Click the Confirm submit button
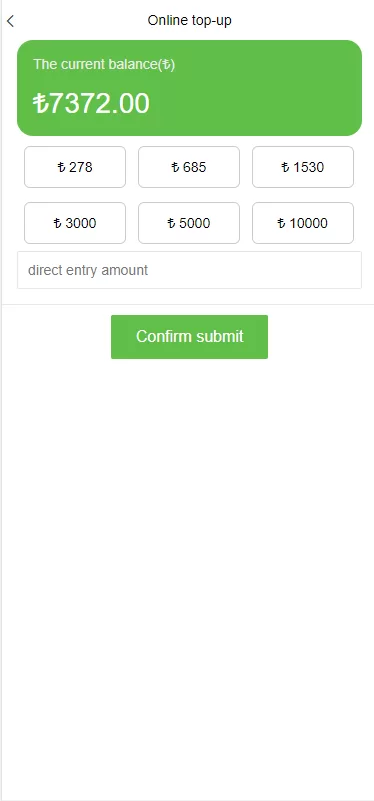 (x=190, y=337)
